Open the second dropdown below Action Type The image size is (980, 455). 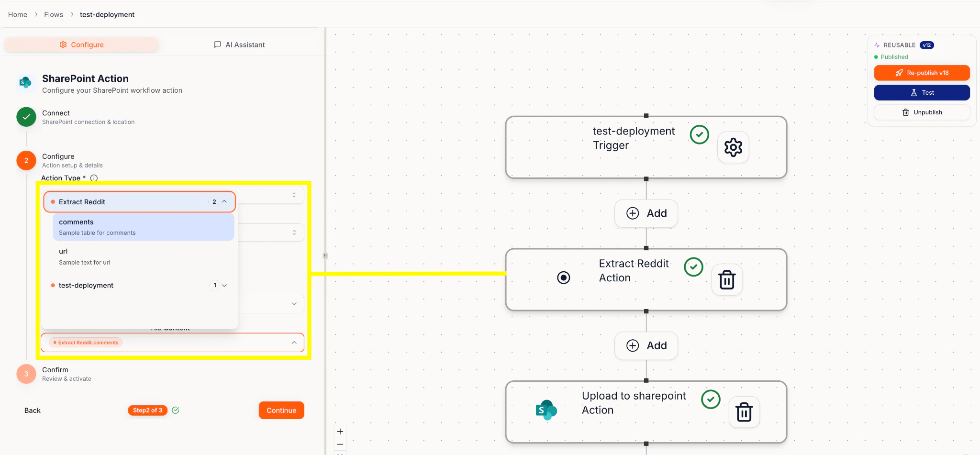(x=294, y=233)
